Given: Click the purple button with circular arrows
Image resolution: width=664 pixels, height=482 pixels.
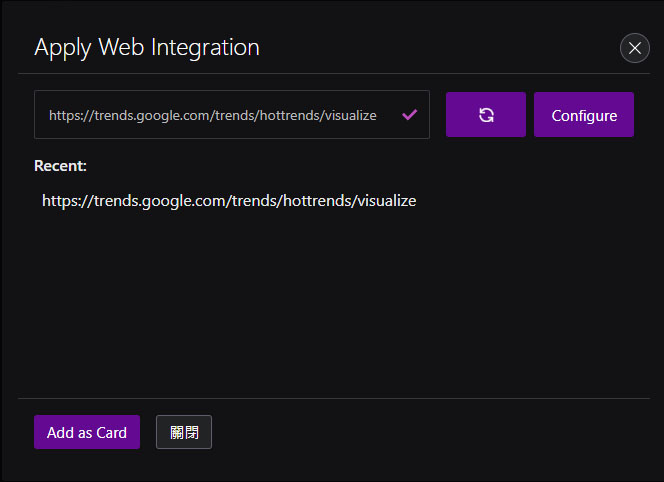Looking at the screenshot, I should [486, 115].
